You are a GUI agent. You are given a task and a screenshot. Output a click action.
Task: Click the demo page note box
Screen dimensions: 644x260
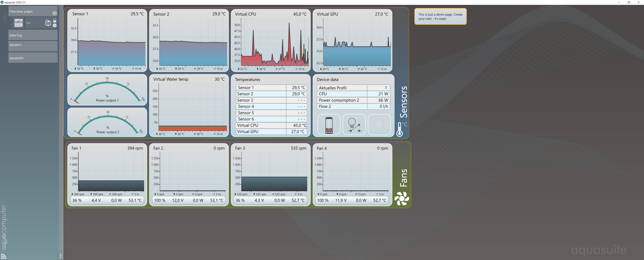[x=440, y=16]
